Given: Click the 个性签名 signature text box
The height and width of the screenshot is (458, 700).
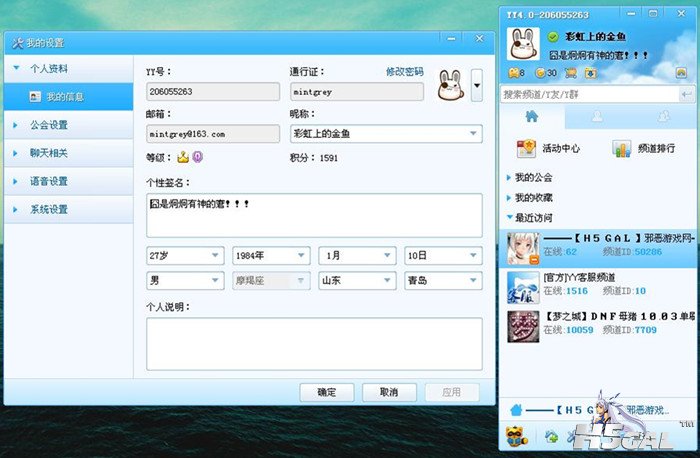Looking at the screenshot, I should click(314, 215).
